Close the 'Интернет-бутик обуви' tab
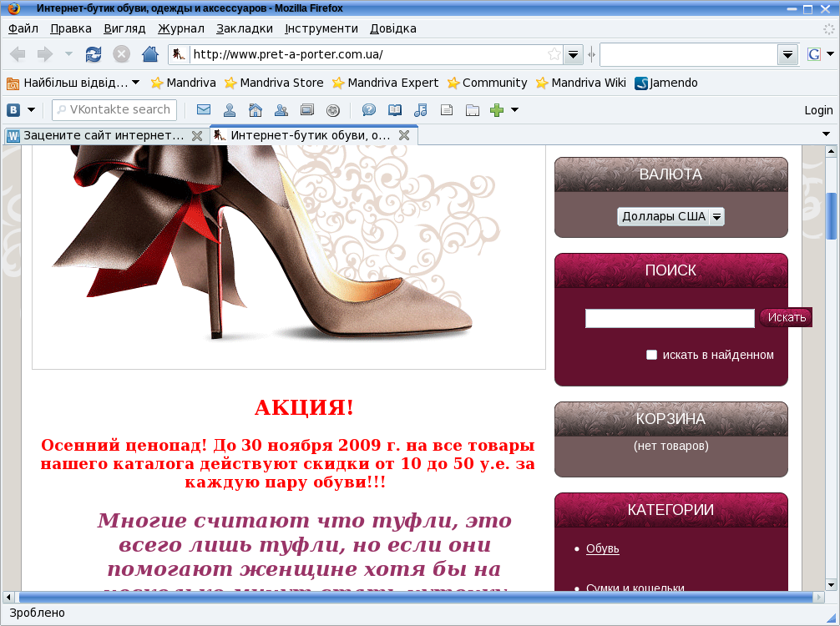 click(404, 135)
